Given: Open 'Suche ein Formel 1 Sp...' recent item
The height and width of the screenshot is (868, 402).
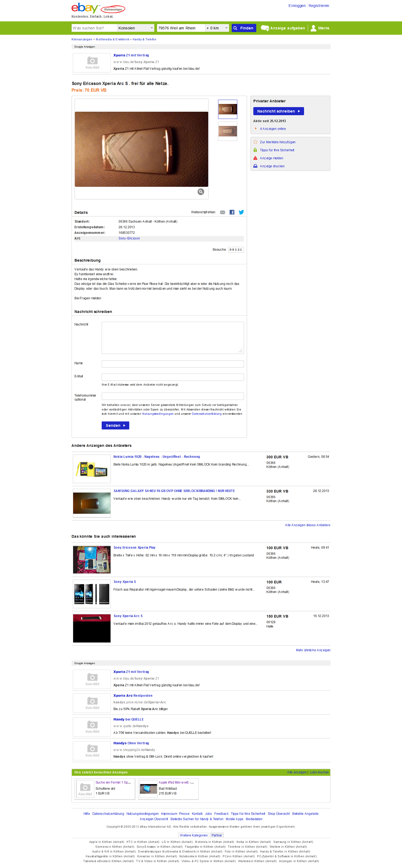Looking at the screenshot, I should click(x=113, y=783).
